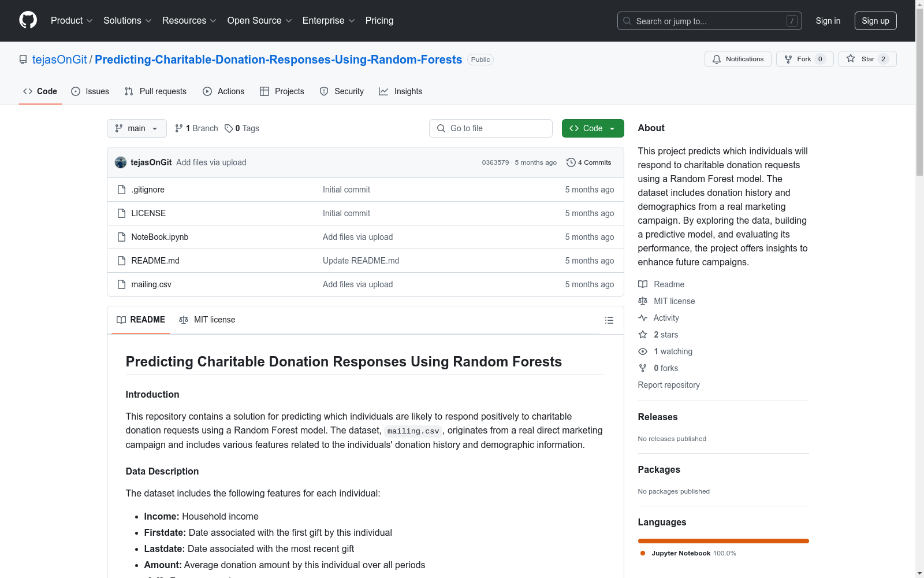Click the eye icon beside 1 watching
The width and height of the screenshot is (924, 578).
[643, 351]
